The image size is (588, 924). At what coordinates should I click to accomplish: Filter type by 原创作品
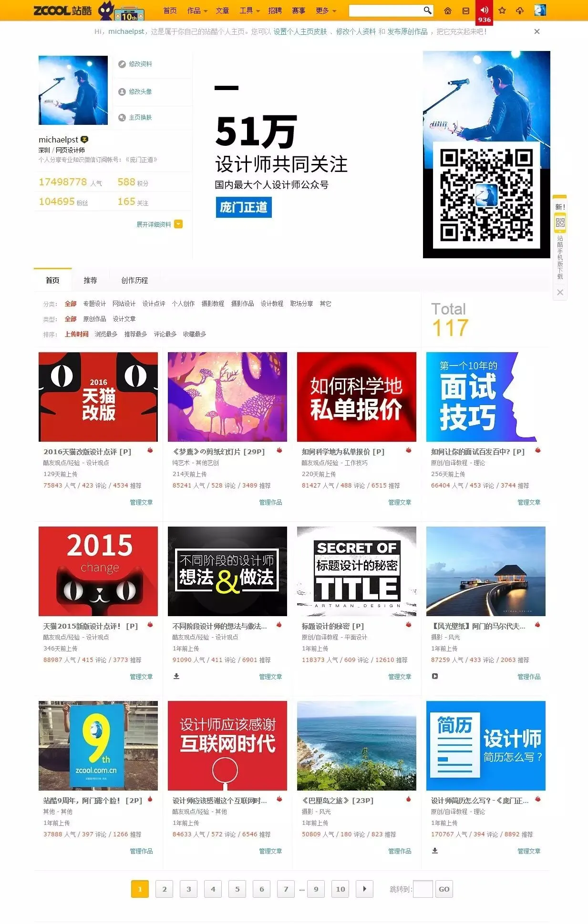click(x=94, y=319)
